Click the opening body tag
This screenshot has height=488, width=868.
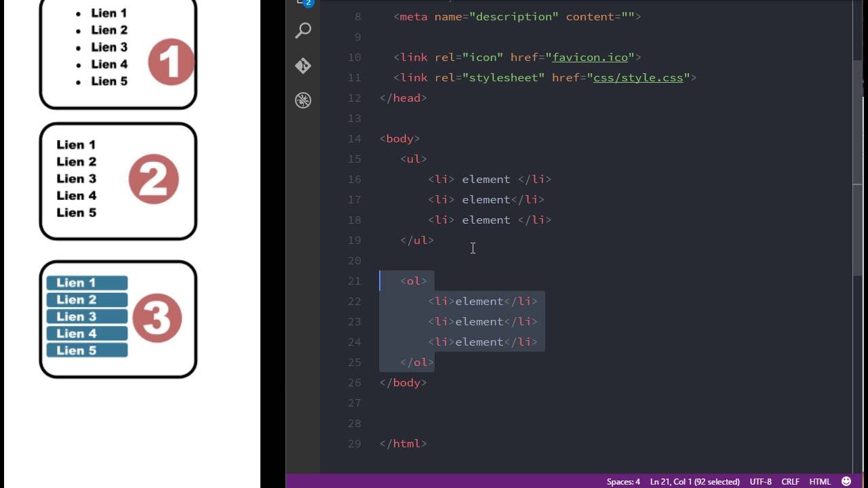pos(400,138)
